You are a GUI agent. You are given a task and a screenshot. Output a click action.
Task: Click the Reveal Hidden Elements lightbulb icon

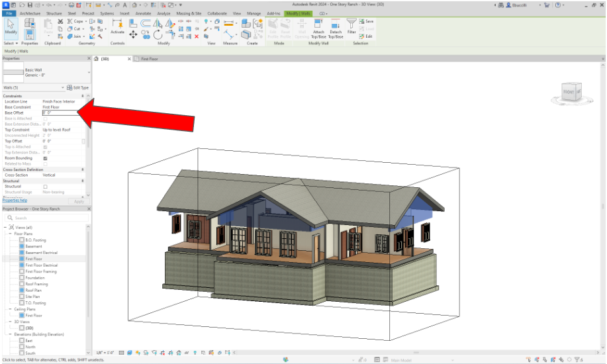click(195, 353)
